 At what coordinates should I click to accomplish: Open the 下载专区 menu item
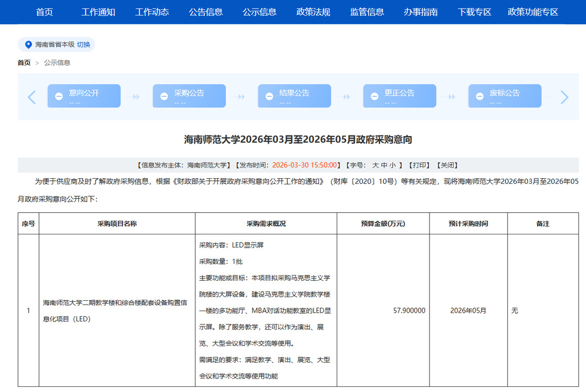click(474, 12)
